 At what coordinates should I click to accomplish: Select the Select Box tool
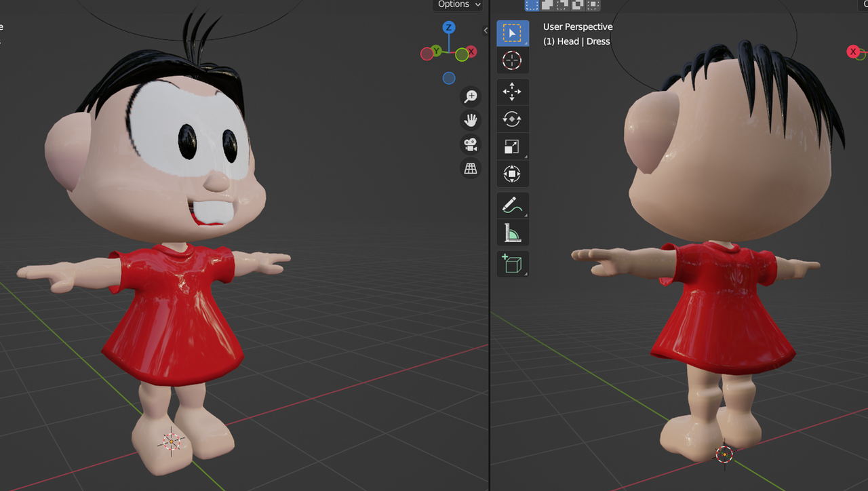pyautogui.click(x=512, y=33)
